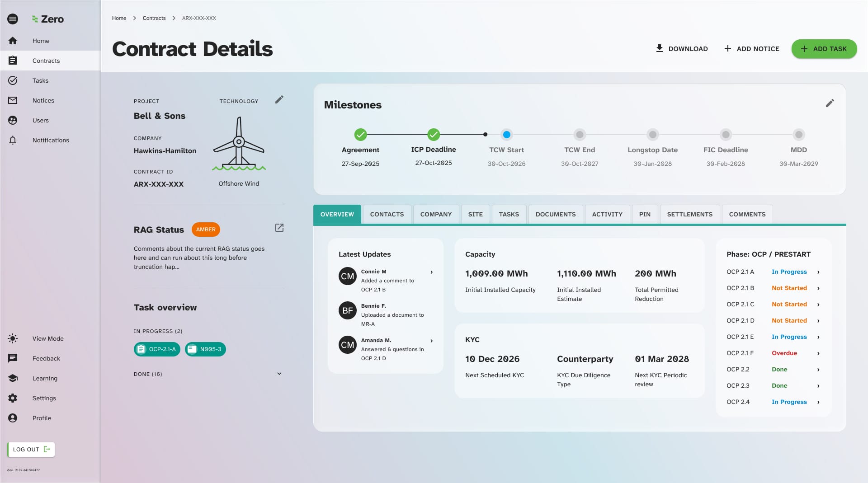The image size is (868, 483).
Task: Toggle View Mode light/dark setting
Action: pyautogui.click(x=13, y=338)
